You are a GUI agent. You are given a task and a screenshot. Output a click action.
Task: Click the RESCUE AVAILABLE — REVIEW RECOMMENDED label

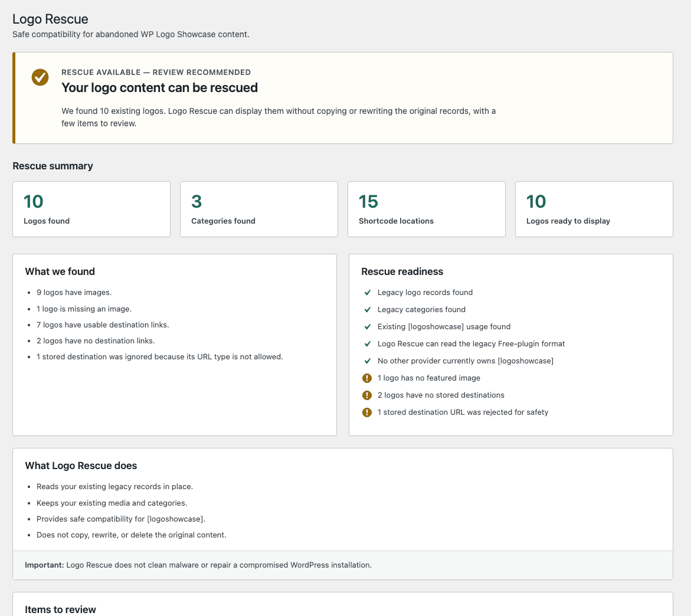(156, 72)
